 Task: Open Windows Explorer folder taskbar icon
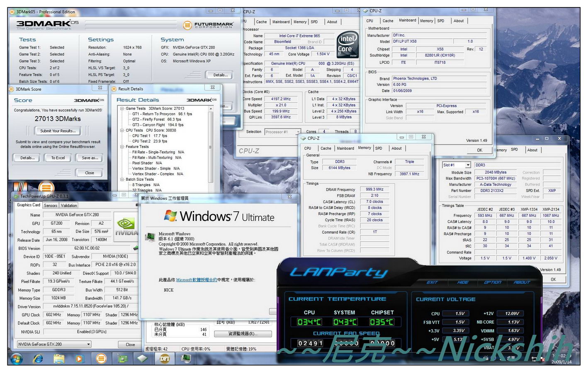pyautogui.click(x=59, y=358)
